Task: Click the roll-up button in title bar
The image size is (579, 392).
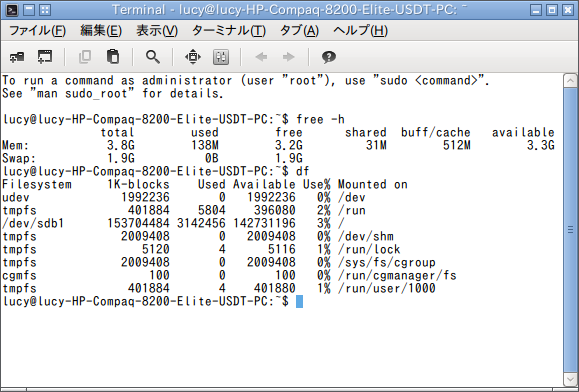Action: pyautogui.click(x=29, y=10)
